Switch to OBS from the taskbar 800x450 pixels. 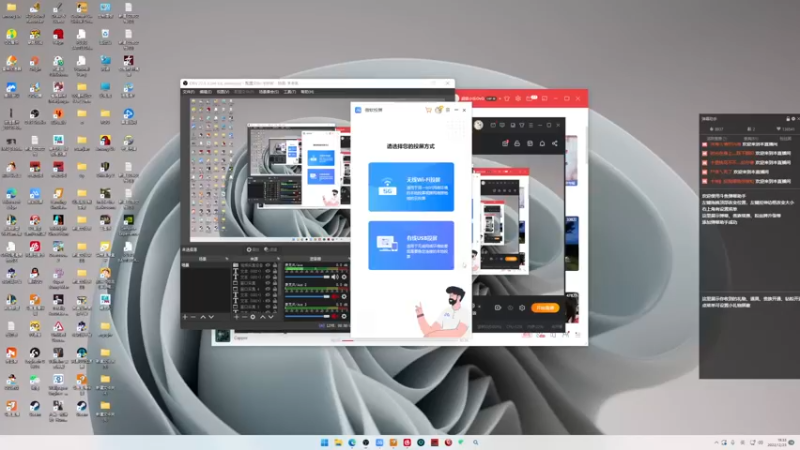[366, 442]
